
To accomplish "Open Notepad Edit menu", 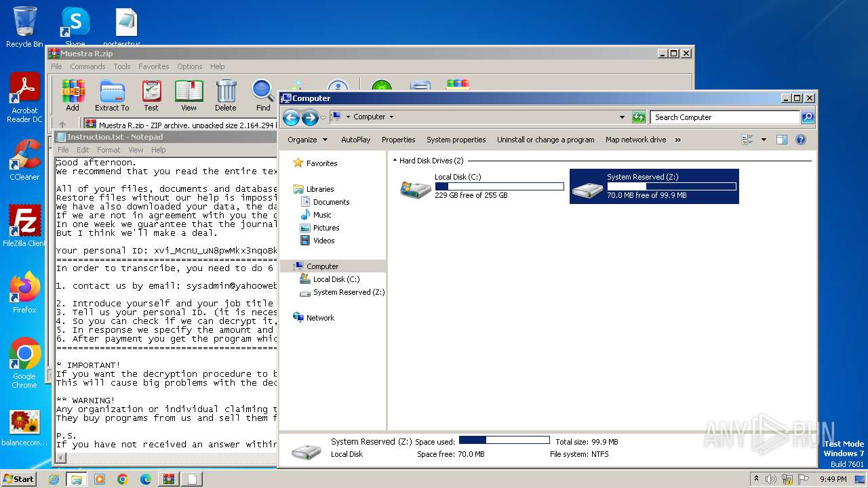I will tap(83, 150).
